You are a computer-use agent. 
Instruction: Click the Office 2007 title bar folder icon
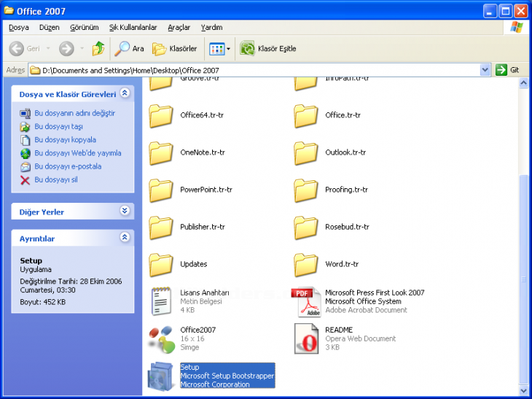click(x=9, y=11)
